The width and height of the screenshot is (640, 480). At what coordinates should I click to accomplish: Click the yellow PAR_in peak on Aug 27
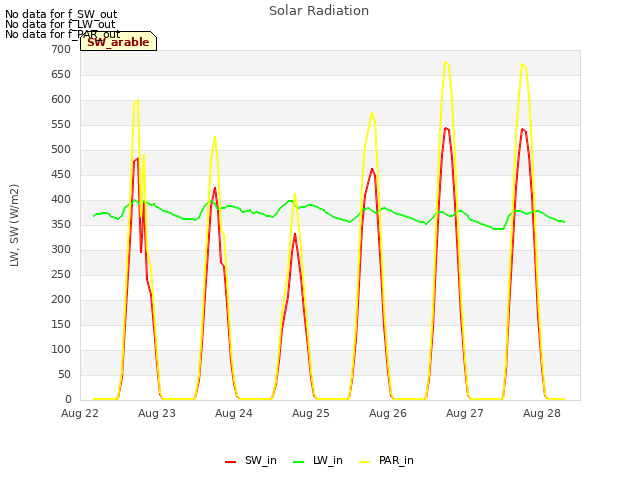point(522,64)
